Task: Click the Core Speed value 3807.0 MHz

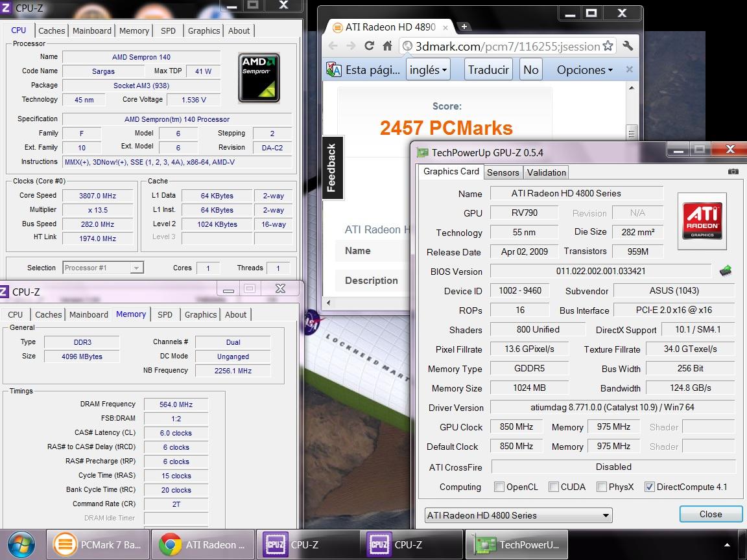Action: tap(98, 196)
